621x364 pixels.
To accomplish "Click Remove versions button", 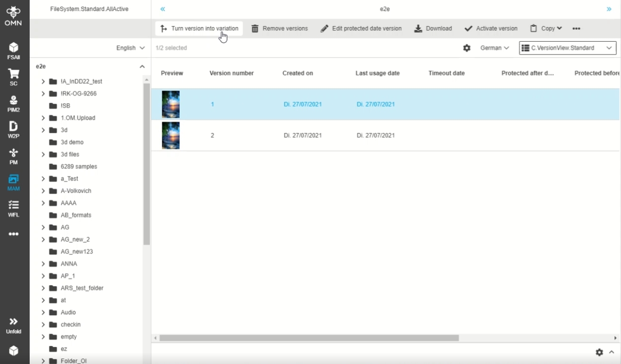I will click(x=280, y=29).
